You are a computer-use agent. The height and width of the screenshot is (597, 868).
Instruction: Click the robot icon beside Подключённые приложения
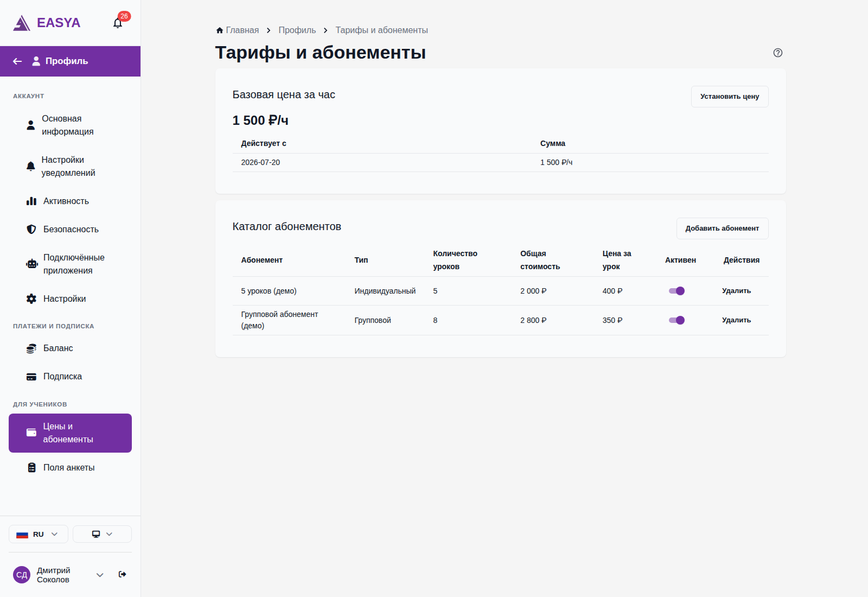(x=32, y=264)
